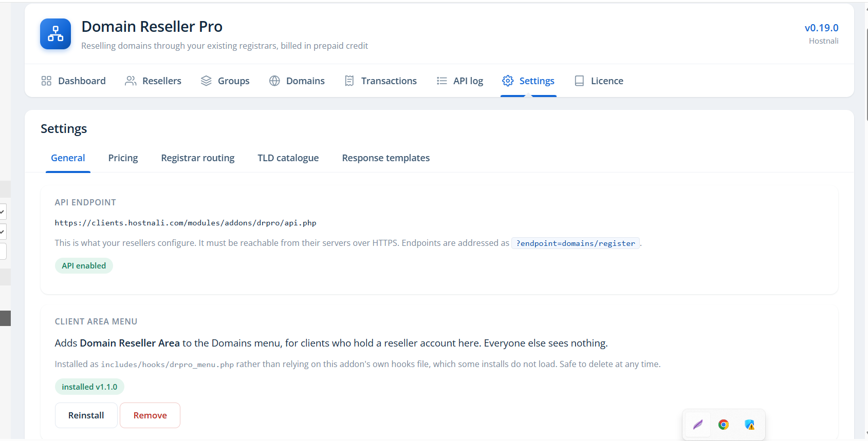Viewport: 868px width, 441px height.
Task: Click the Hostnali text under the version
Action: [823, 41]
